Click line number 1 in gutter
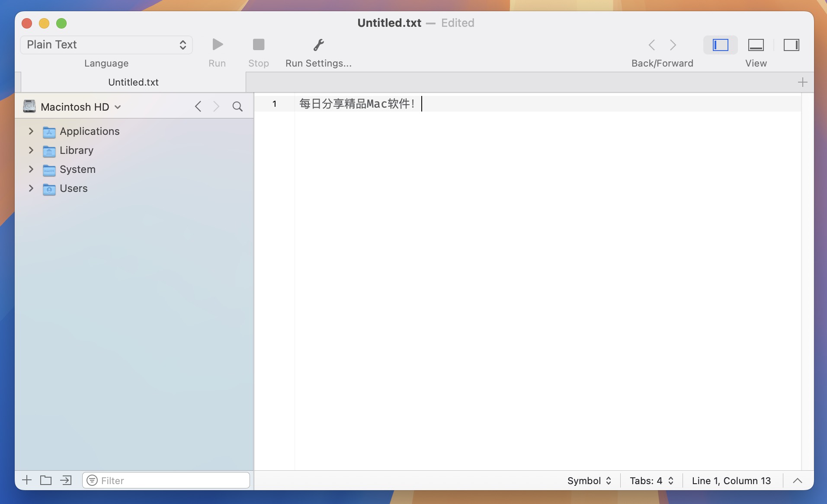 274,104
